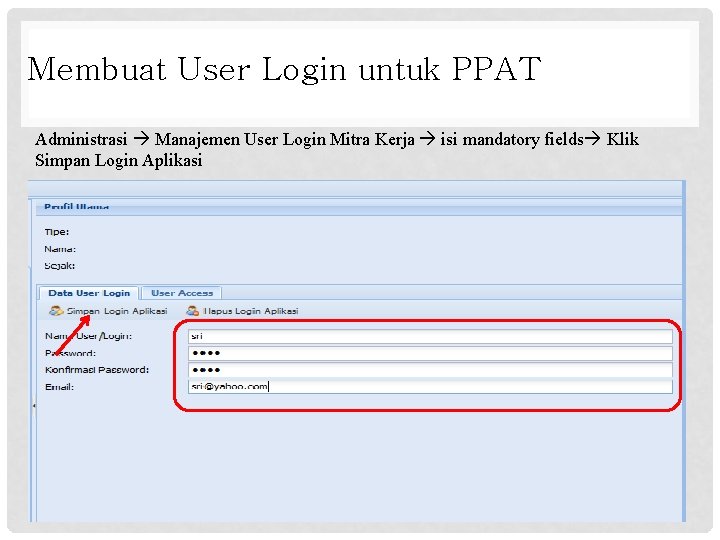Image resolution: width=720 pixels, height=540 pixels.
Task: Click the Sejak: label
Action: point(60,266)
